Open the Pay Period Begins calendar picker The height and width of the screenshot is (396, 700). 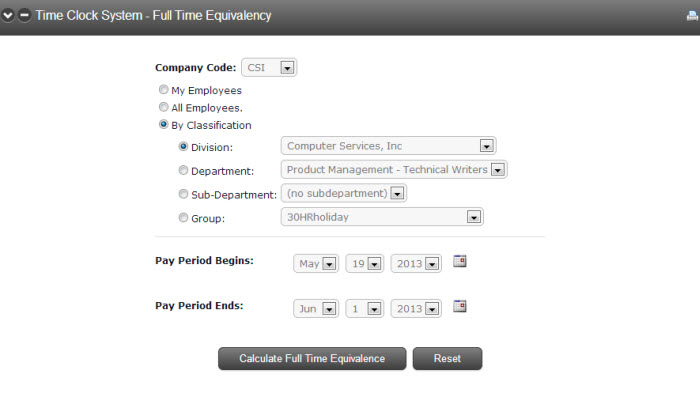pyautogui.click(x=460, y=261)
